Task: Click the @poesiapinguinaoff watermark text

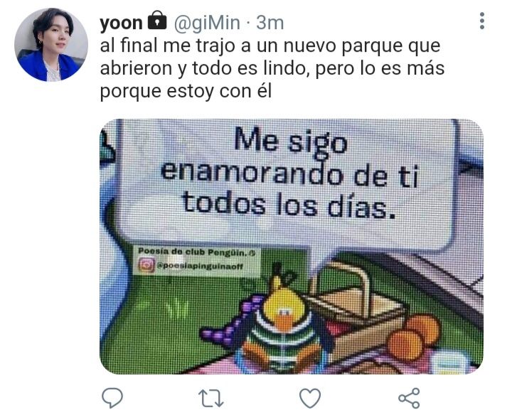Action: [200, 266]
